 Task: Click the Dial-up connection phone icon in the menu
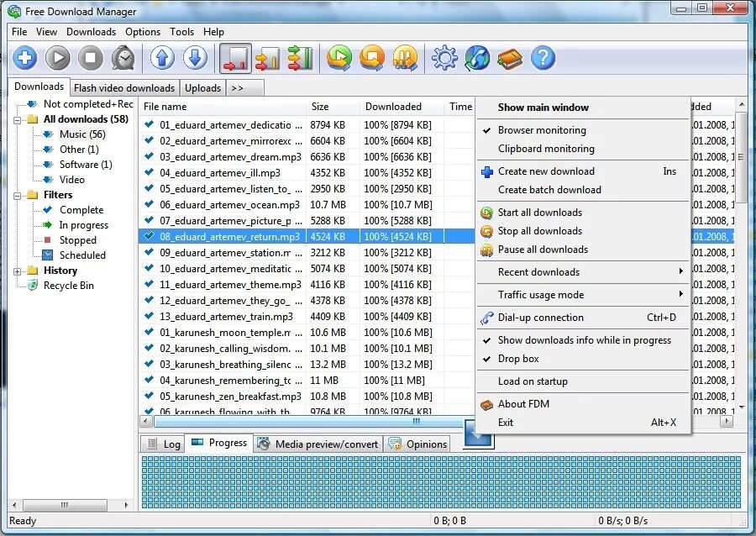coord(487,318)
